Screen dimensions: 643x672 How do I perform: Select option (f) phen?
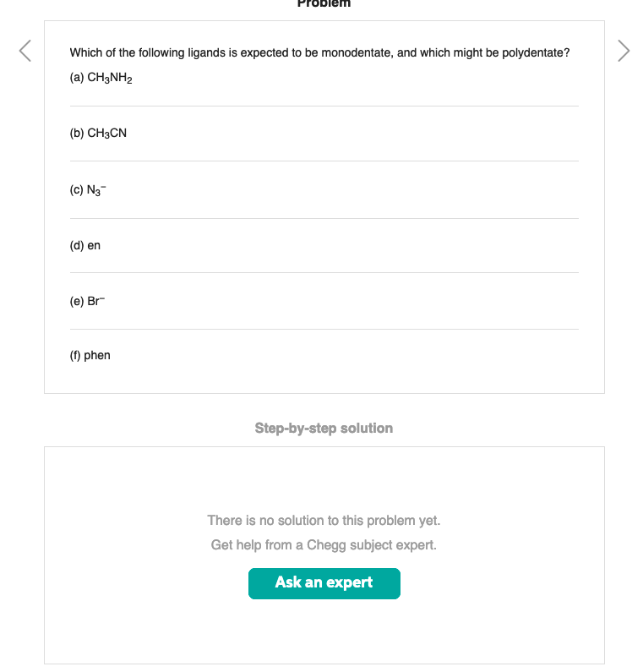[90, 355]
